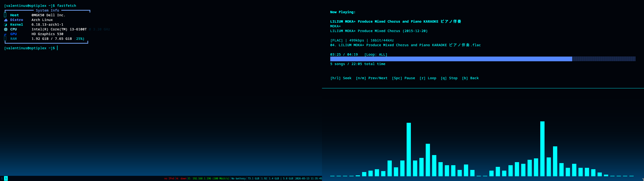Screen dimensions: 644x181
Task: Switch to workspace 1 in the bar
Action: click(2, 178)
